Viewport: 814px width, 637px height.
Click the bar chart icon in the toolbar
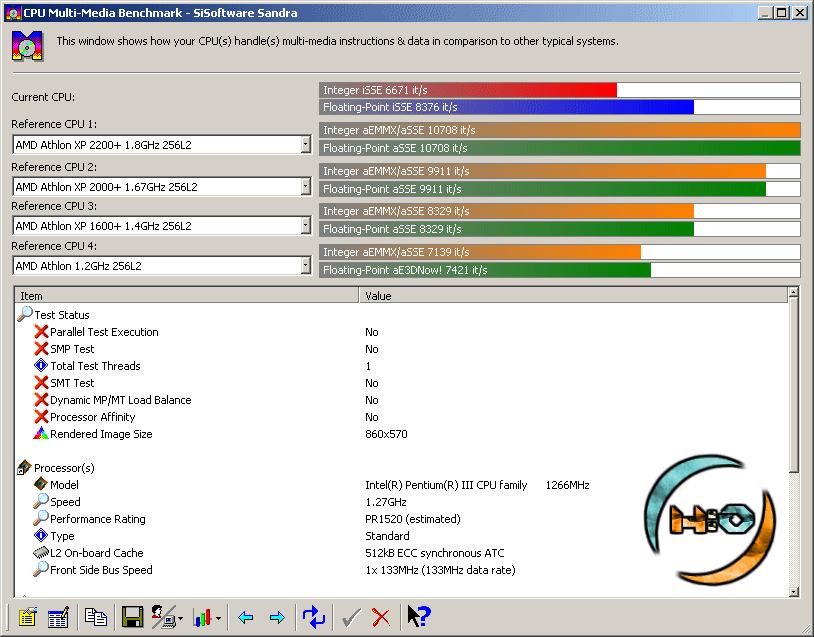click(202, 618)
